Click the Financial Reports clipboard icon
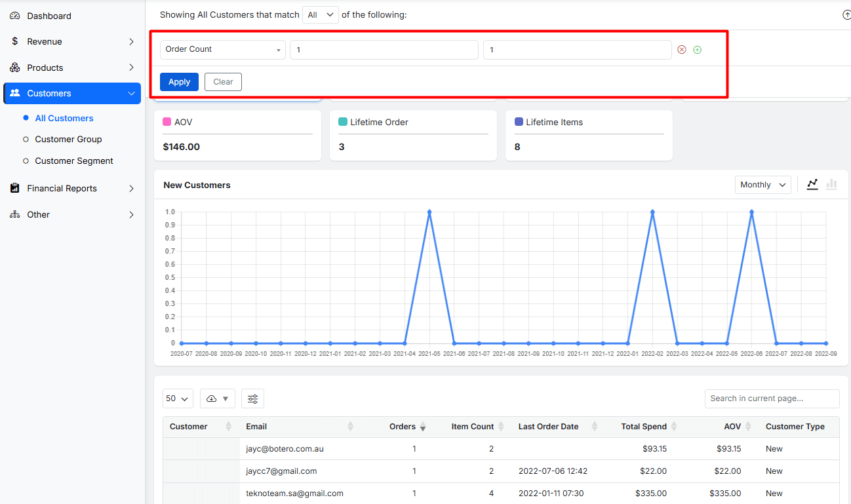The height and width of the screenshot is (504, 851). coord(15,189)
